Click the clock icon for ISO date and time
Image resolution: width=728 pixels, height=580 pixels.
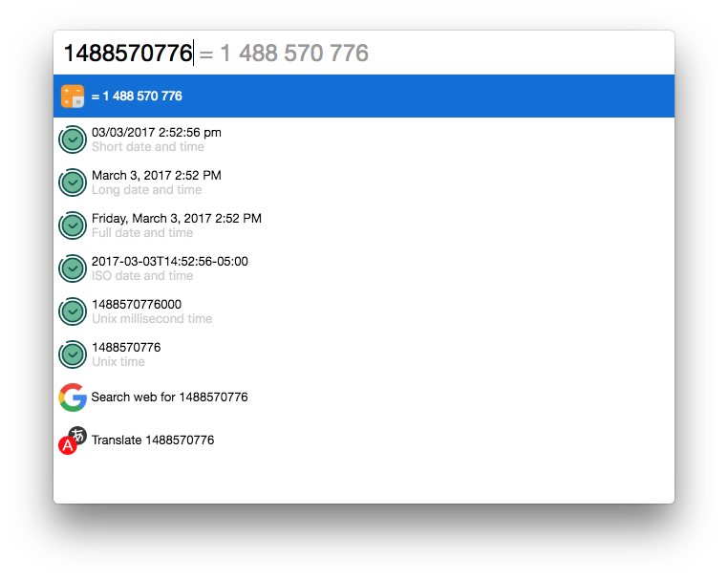tap(73, 269)
